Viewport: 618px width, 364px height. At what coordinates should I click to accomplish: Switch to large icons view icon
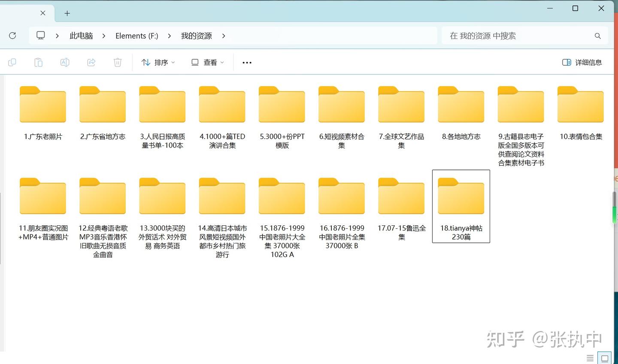click(605, 358)
